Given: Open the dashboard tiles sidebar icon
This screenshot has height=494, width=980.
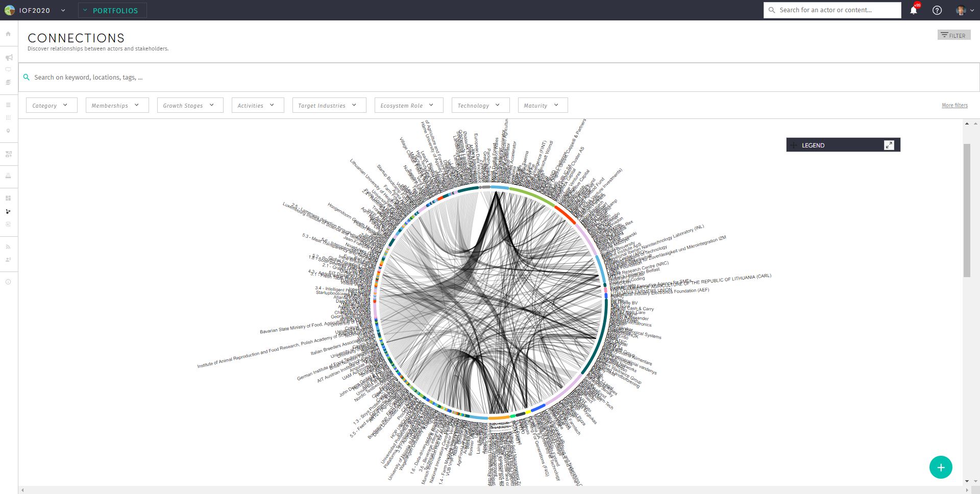Looking at the screenshot, I should (8, 198).
